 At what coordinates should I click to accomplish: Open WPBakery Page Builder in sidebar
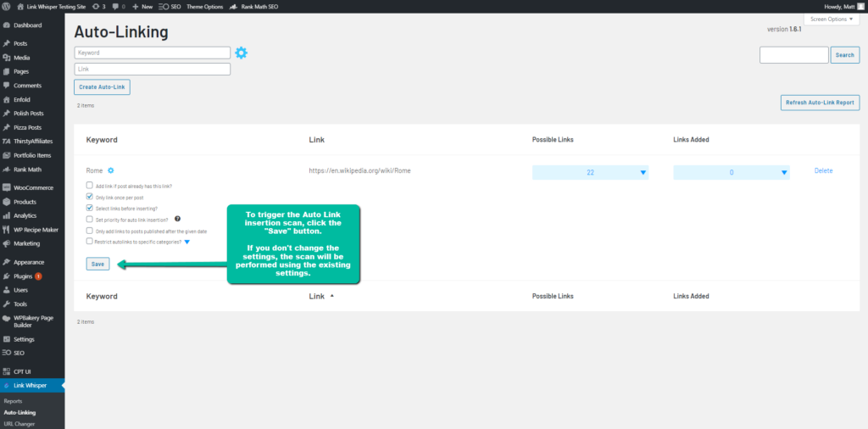[32, 321]
